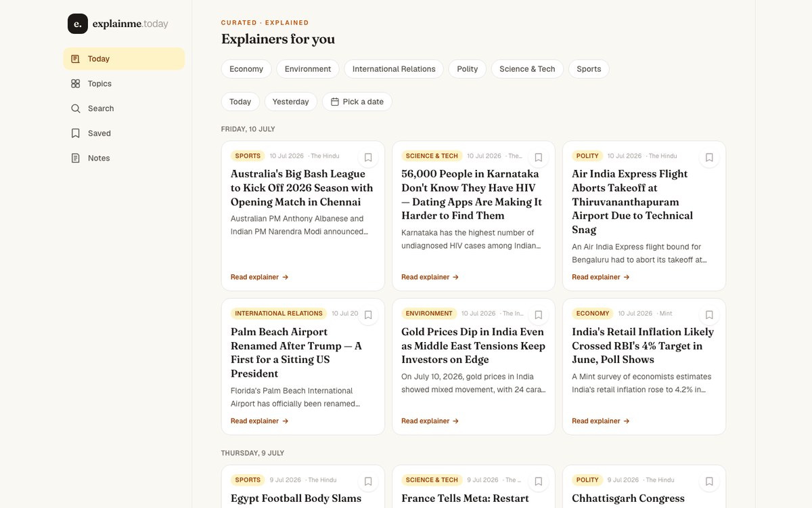Image resolution: width=812 pixels, height=508 pixels.
Task: Click the Friday, 10 July section label
Action: pyautogui.click(x=248, y=129)
